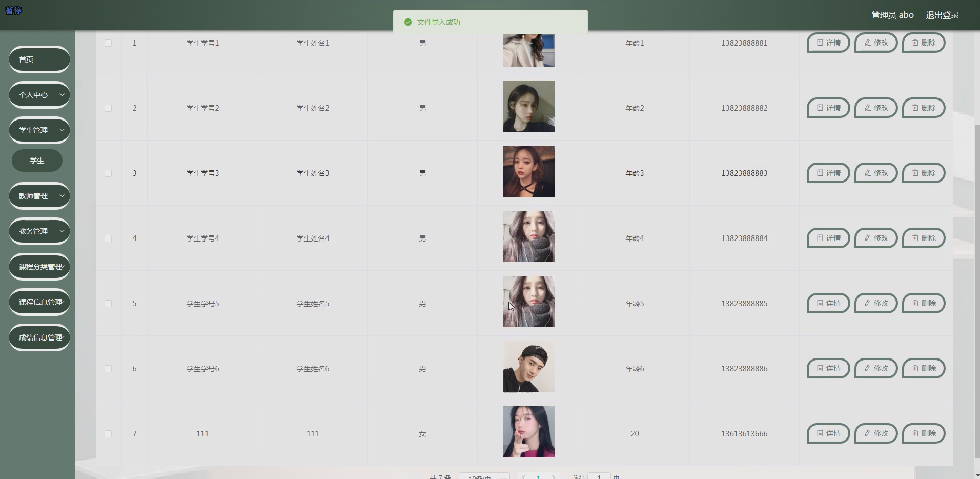Open 详情 for student 学生学号6

pyautogui.click(x=828, y=368)
